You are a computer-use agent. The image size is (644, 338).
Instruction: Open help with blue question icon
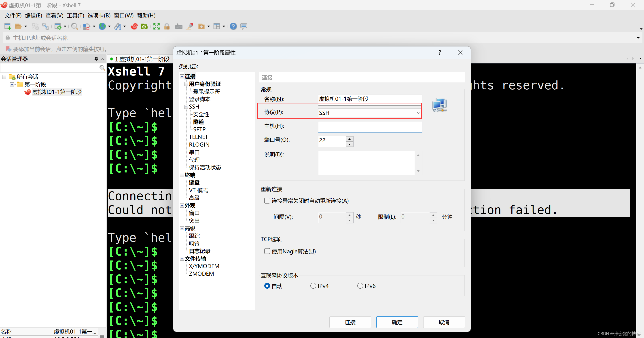pyautogui.click(x=233, y=26)
